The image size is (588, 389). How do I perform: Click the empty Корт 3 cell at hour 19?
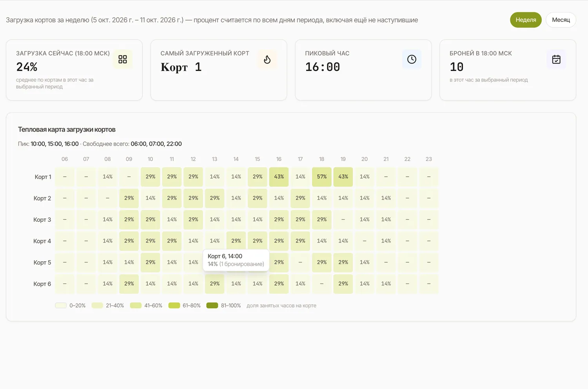(343, 220)
